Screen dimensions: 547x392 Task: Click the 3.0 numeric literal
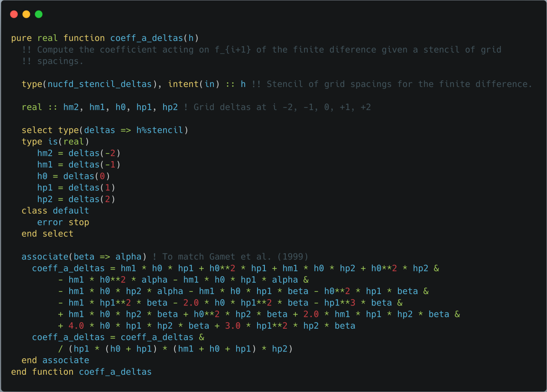point(232,326)
